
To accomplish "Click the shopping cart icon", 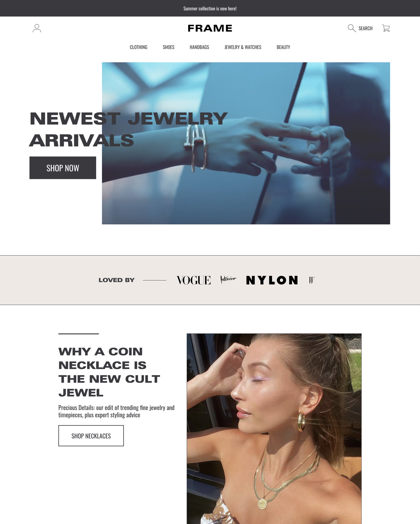I will (x=386, y=28).
